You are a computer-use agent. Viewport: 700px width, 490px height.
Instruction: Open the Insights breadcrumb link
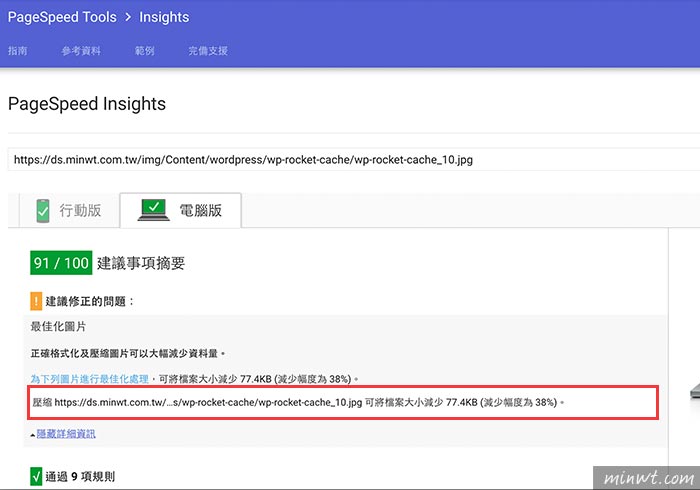coord(164,17)
